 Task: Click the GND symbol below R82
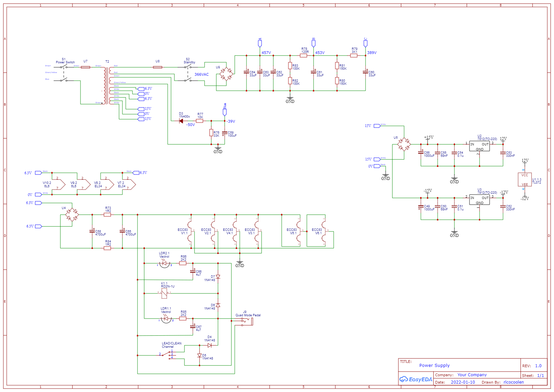click(x=290, y=99)
